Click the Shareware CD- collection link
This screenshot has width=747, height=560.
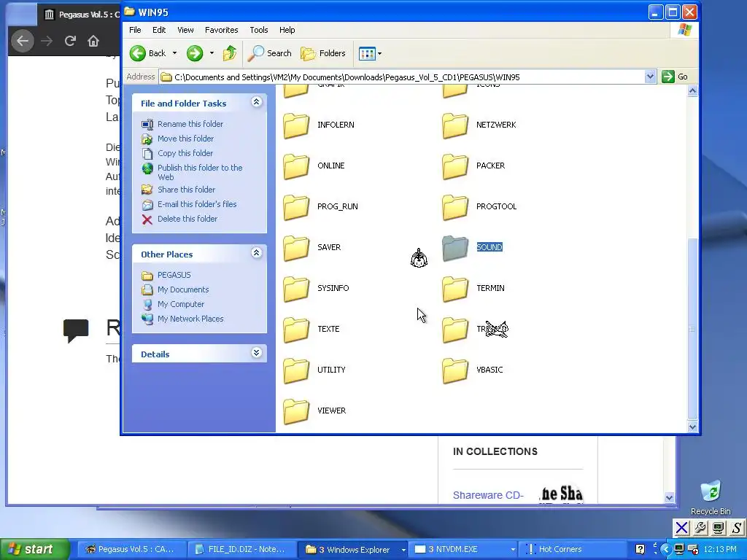pos(488,495)
